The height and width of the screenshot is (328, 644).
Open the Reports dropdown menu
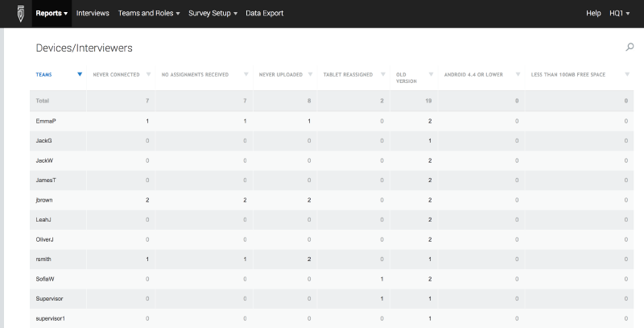pyautogui.click(x=52, y=14)
